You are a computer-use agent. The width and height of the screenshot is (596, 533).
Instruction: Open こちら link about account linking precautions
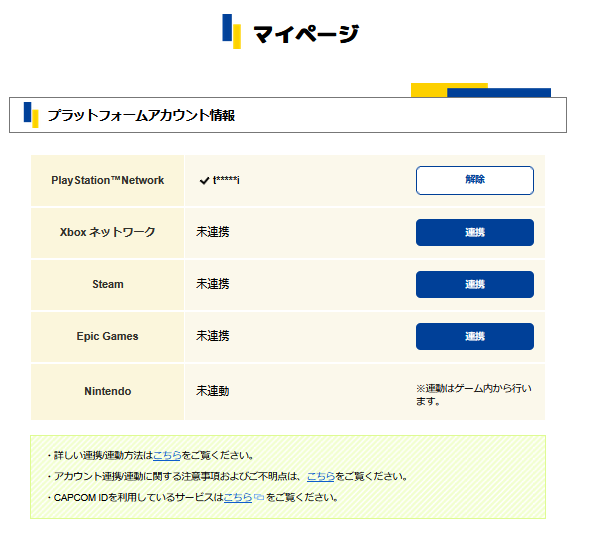coord(320,476)
